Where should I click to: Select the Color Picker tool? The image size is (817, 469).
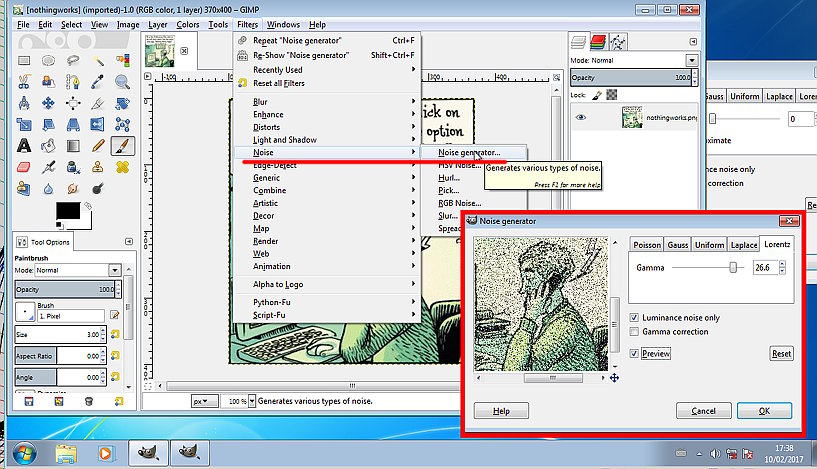click(98, 82)
